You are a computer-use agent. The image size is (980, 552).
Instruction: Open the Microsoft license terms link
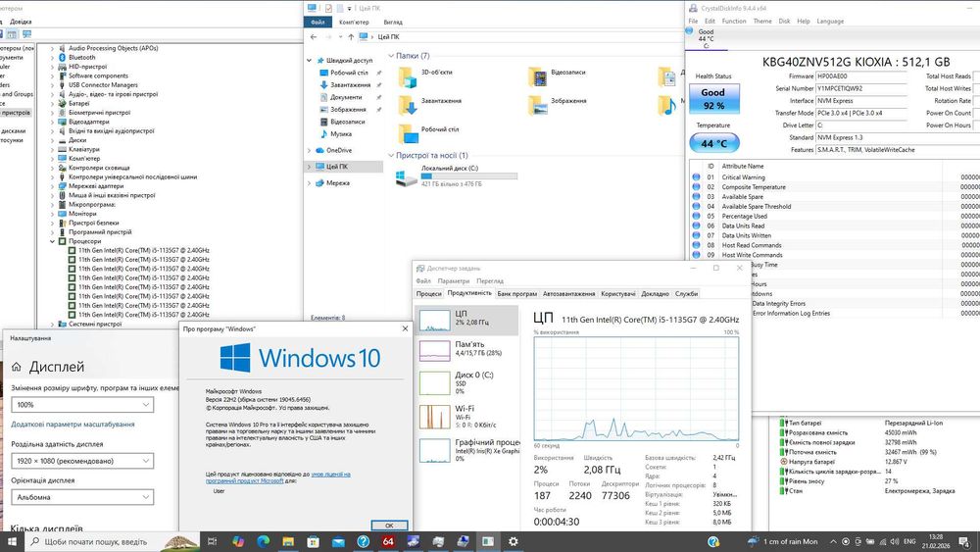point(278,477)
